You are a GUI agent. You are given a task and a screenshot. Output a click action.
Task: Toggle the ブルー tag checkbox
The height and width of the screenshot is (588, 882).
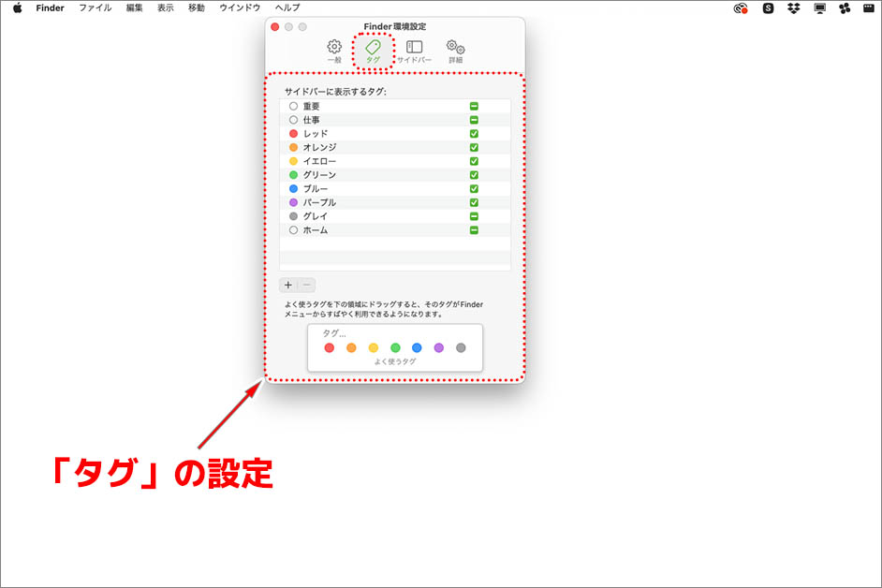[474, 188]
